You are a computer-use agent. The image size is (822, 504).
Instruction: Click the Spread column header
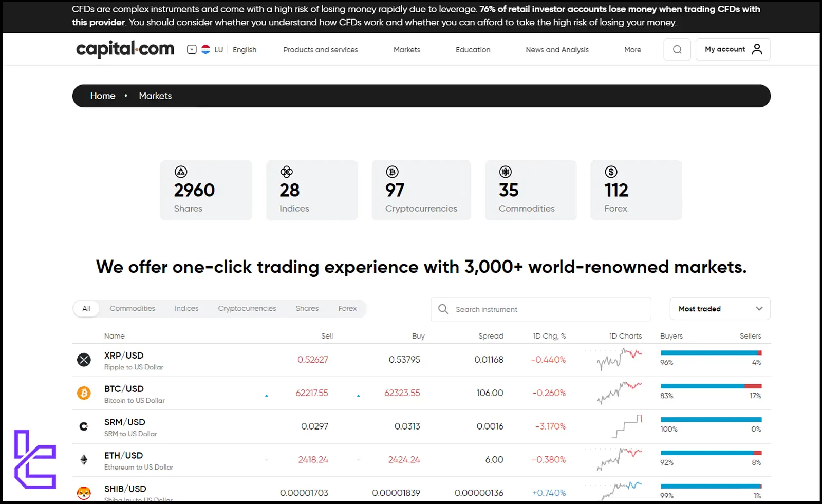coord(491,336)
